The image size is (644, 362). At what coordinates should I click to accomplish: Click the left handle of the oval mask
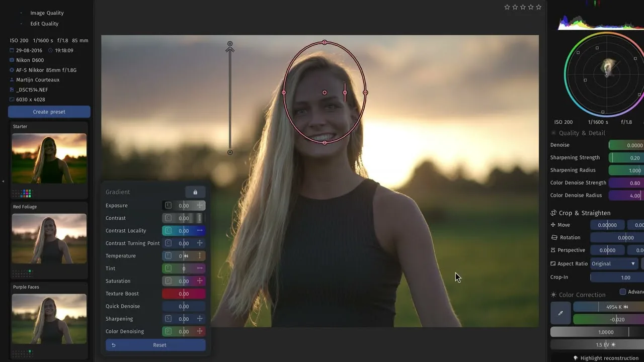click(x=284, y=93)
